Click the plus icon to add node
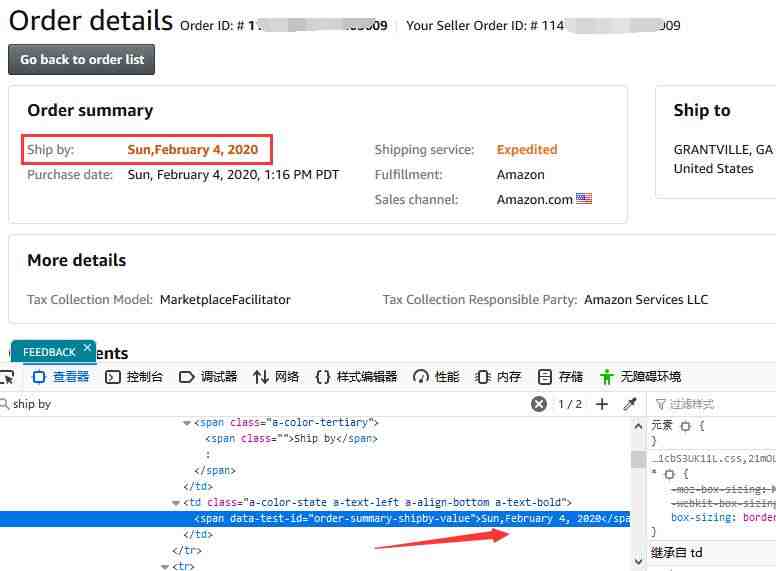 tap(601, 404)
